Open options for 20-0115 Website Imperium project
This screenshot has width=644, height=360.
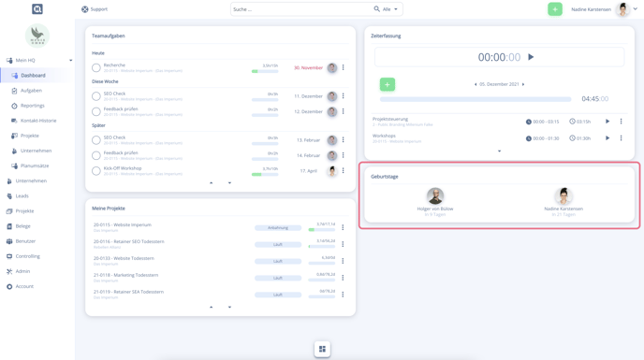(343, 227)
